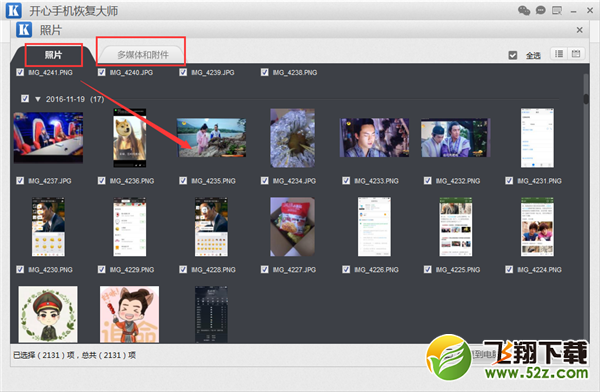Click the K logo beside 照片 title
Image resolution: width=600 pixels, height=392 pixels.
tap(24, 29)
